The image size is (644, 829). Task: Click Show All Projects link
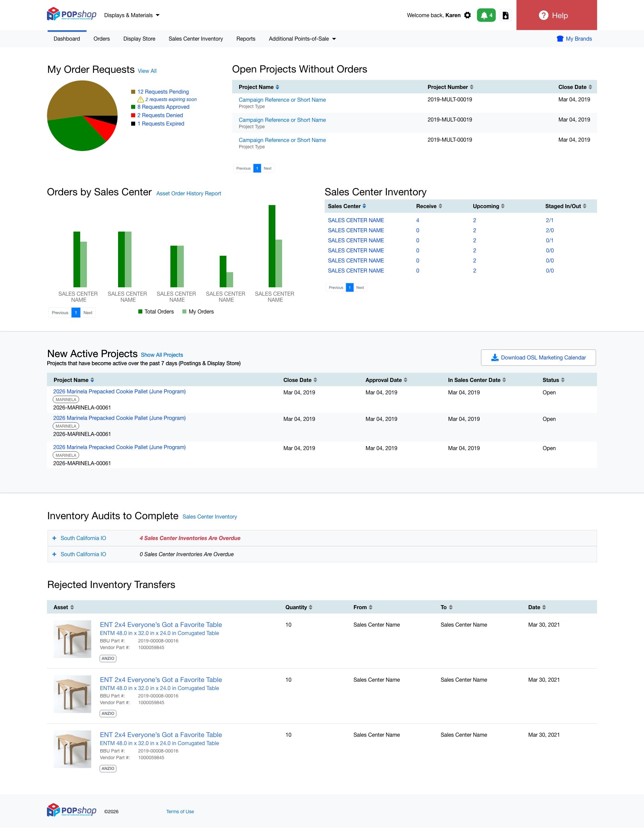pyautogui.click(x=162, y=355)
